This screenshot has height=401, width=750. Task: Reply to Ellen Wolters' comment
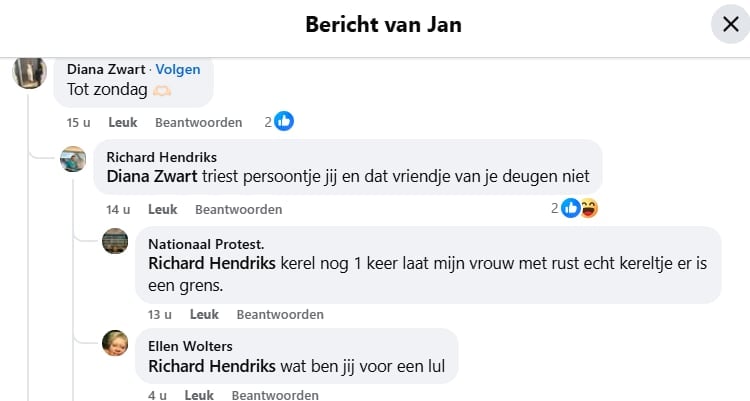click(276, 395)
